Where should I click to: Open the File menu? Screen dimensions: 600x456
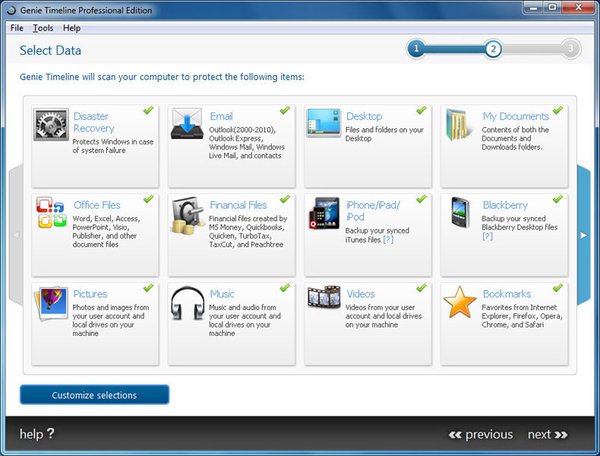point(17,28)
